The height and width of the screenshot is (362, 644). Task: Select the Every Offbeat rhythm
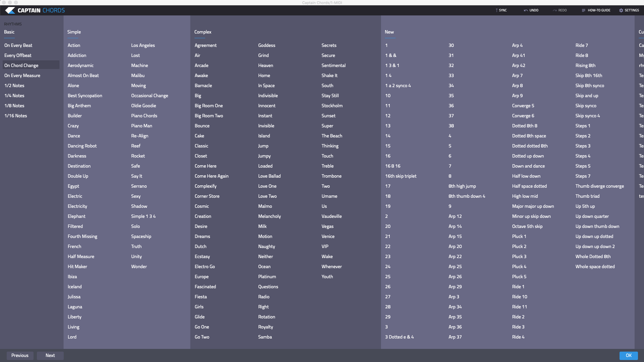pyautogui.click(x=18, y=55)
